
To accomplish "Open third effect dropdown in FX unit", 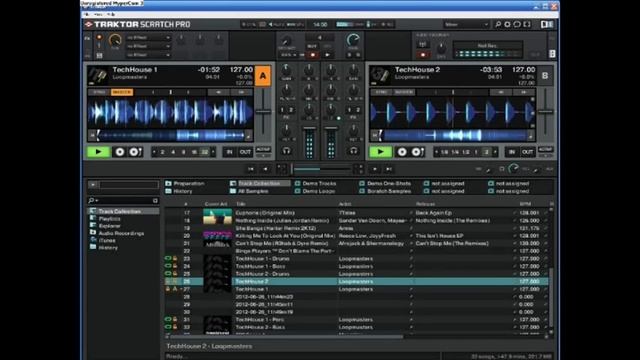I will 148,55.
